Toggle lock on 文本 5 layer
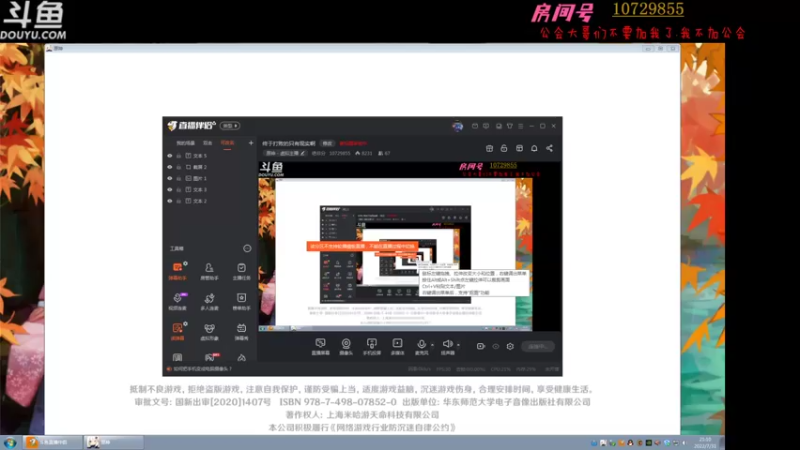This screenshot has height=450, width=800. [x=179, y=156]
